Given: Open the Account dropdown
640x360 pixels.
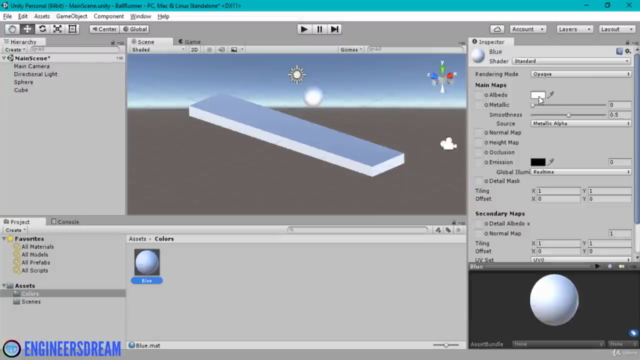Looking at the screenshot, I should tap(528, 29).
